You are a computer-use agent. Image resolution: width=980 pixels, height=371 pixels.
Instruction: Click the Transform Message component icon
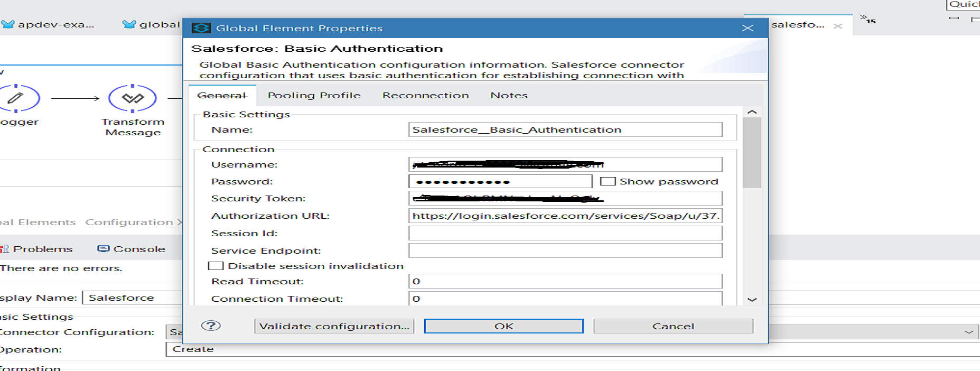[x=132, y=98]
